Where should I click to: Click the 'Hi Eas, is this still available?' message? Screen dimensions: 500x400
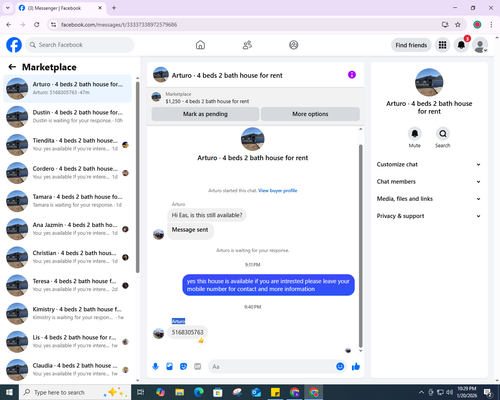(x=207, y=215)
